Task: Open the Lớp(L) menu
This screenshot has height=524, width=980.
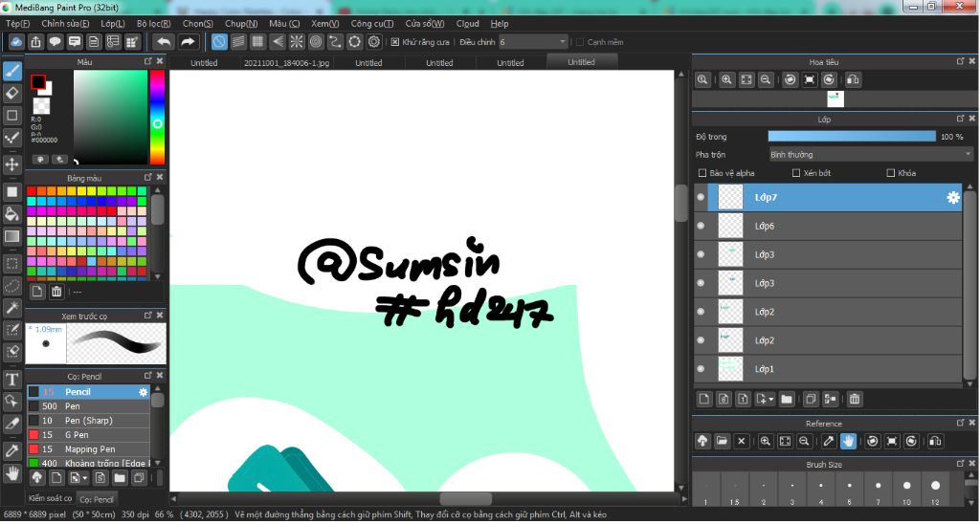Action: (x=113, y=24)
